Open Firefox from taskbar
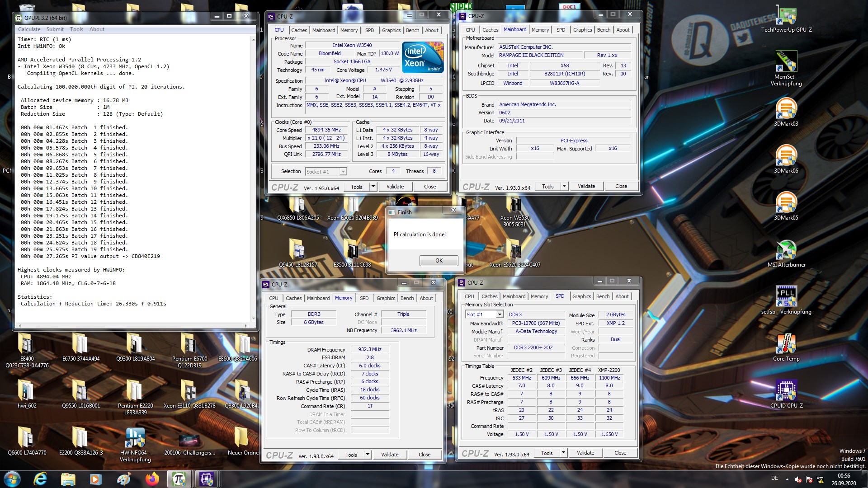868x488 pixels. pos(152,479)
